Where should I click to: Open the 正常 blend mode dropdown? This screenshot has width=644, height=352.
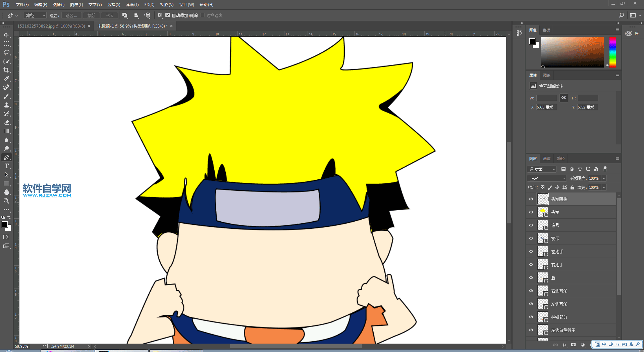click(x=547, y=178)
